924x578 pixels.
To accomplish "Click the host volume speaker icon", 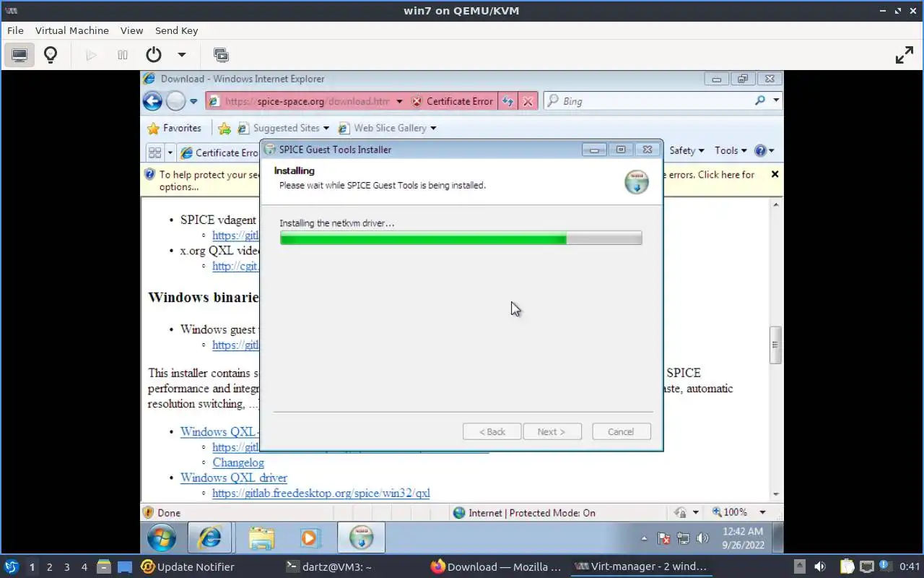I will pyautogui.click(x=819, y=567).
